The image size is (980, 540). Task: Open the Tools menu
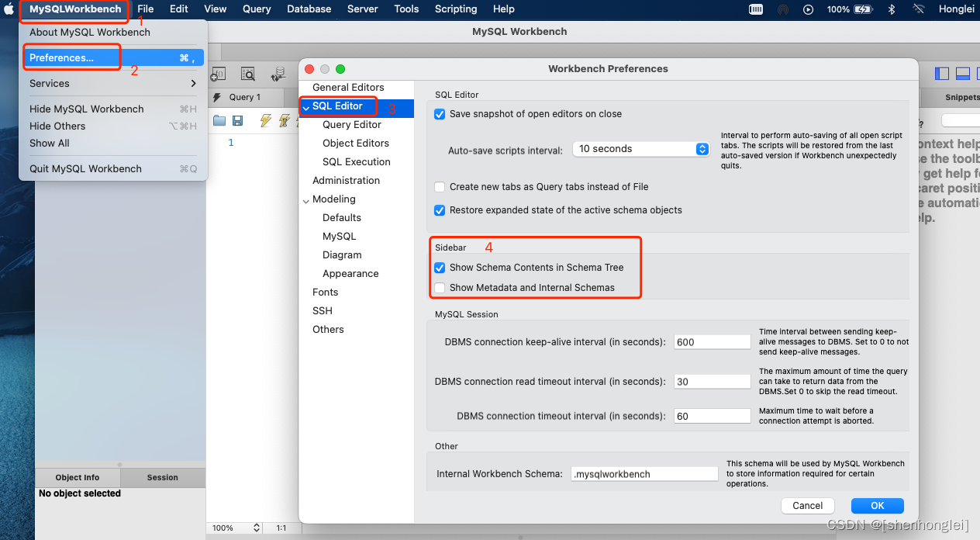(406, 9)
